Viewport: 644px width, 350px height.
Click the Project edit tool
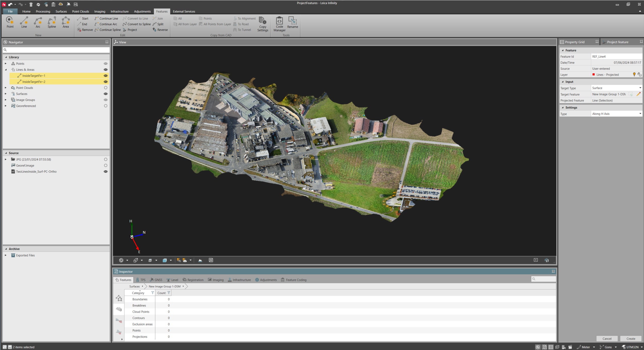130,30
